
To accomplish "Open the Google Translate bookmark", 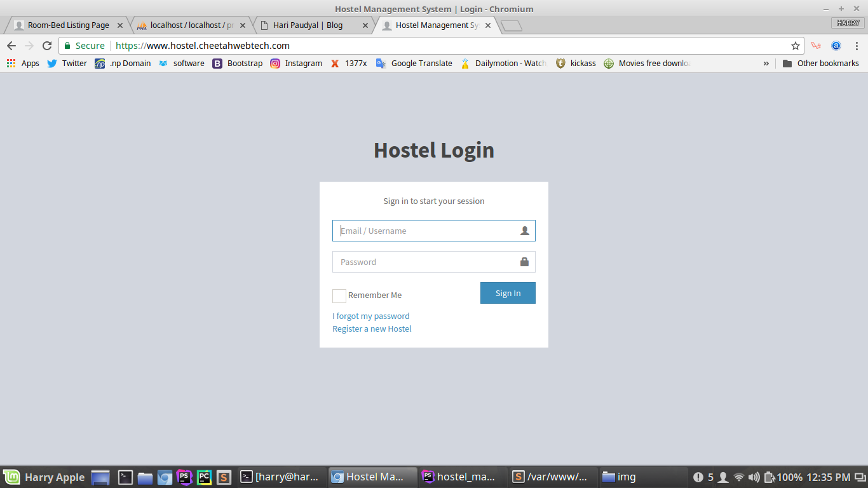I will coord(414,64).
